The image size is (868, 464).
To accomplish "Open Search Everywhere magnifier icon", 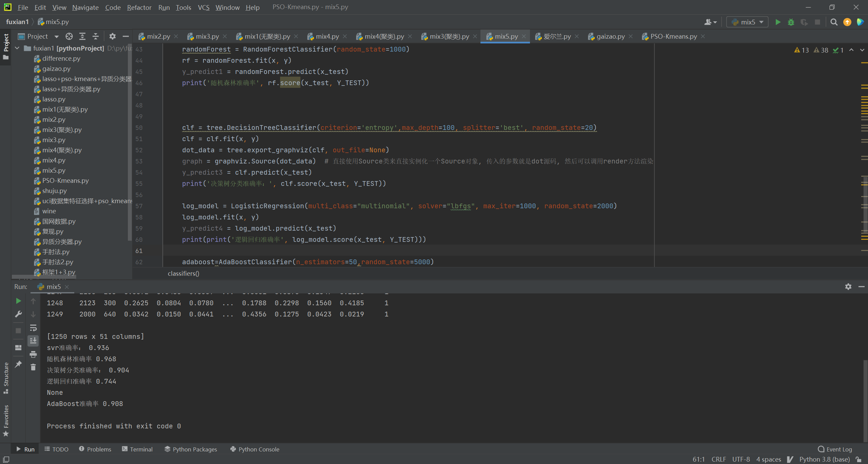I will tap(834, 22).
